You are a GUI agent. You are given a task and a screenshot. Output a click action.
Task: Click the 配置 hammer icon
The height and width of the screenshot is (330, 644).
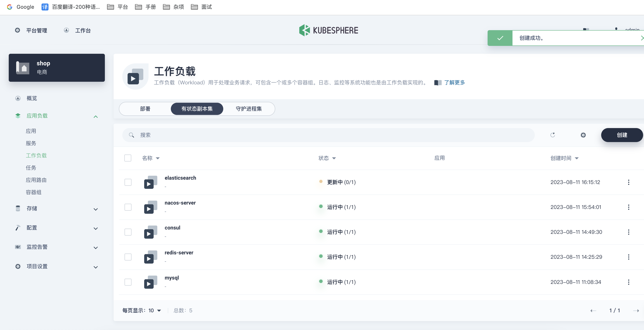pyautogui.click(x=18, y=228)
